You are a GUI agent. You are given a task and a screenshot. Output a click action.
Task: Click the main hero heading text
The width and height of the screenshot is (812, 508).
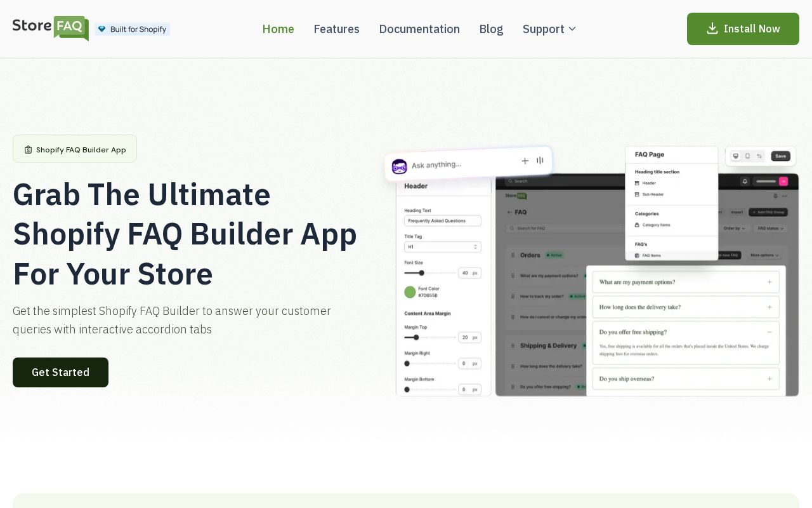185,234
